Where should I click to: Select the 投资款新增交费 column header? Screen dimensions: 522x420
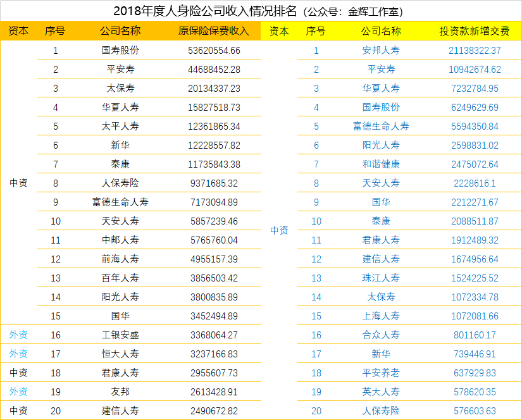[475, 31]
